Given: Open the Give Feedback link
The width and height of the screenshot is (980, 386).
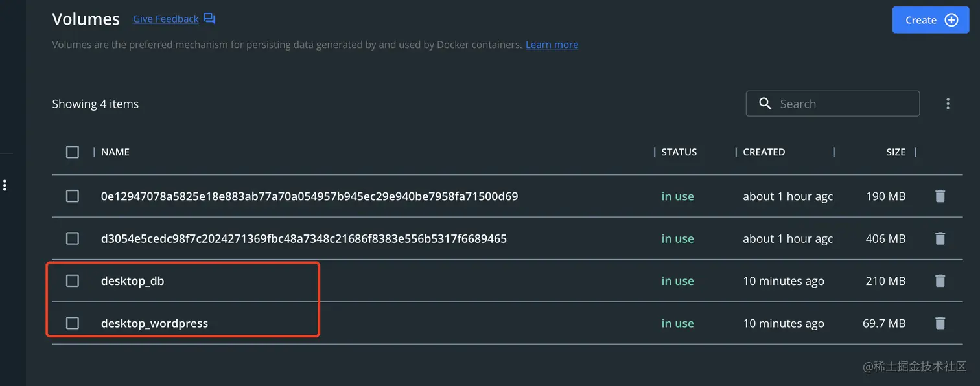Looking at the screenshot, I should coord(165,19).
